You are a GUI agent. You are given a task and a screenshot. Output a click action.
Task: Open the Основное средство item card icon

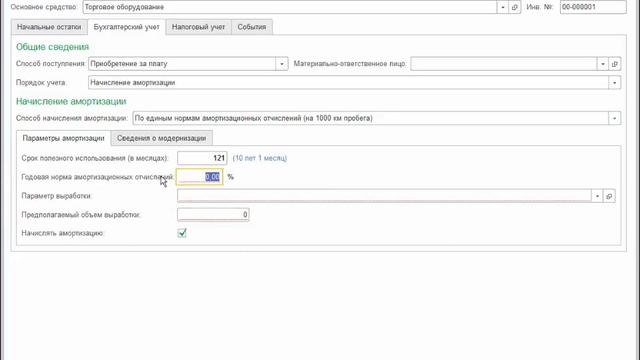[x=515, y=7]
